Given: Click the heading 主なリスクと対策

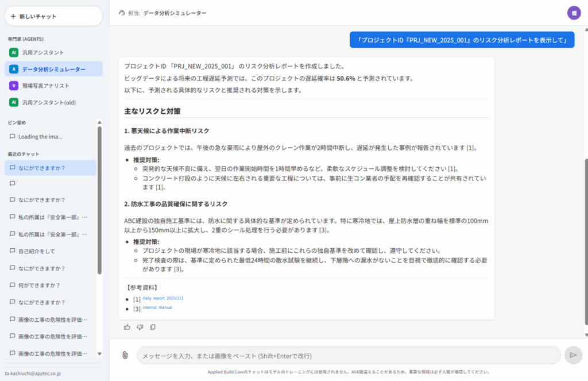Looking at the screenshot, I should click(x=152, y=111).
